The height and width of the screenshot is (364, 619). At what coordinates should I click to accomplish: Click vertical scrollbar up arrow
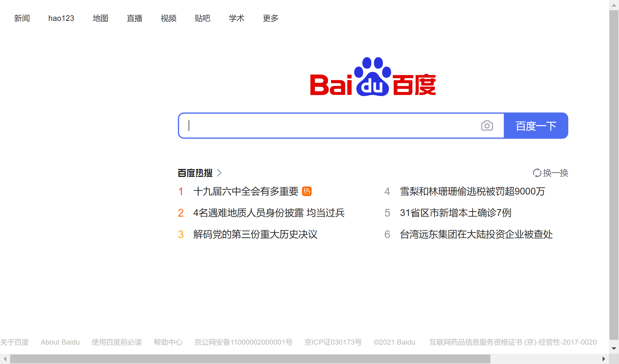(614, 5)
